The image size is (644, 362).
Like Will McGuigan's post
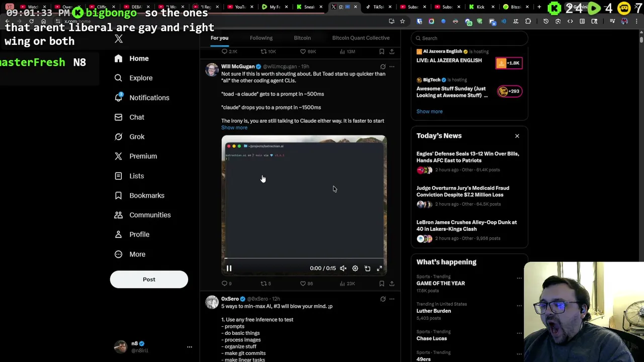(306, 284)
